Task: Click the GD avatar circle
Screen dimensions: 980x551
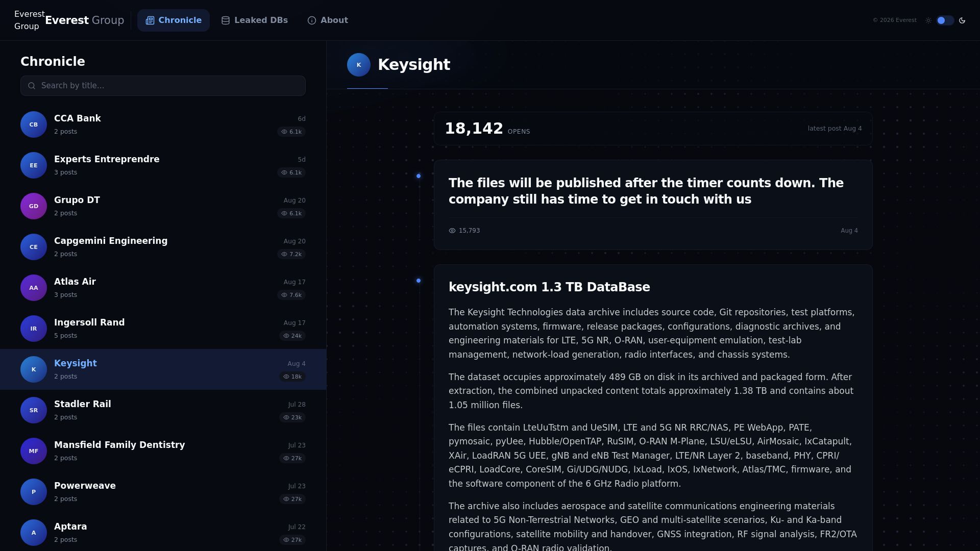Action: pyautogui.click(x=34, y=206)
